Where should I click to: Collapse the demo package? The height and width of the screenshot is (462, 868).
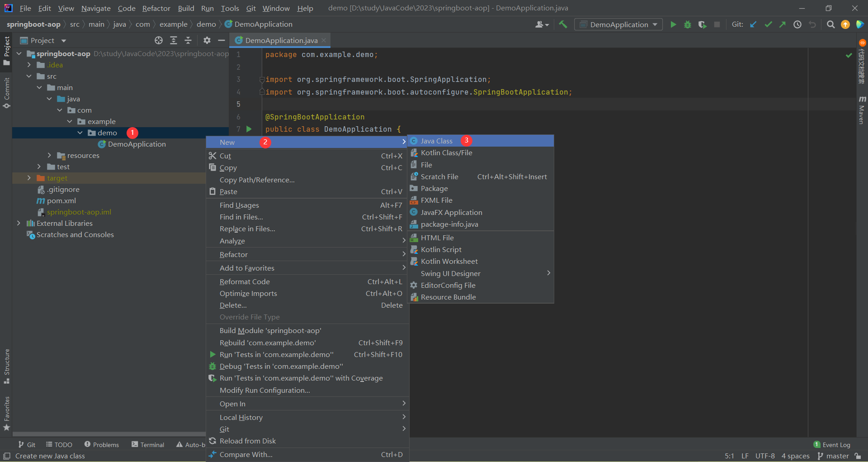pos(80,133)
